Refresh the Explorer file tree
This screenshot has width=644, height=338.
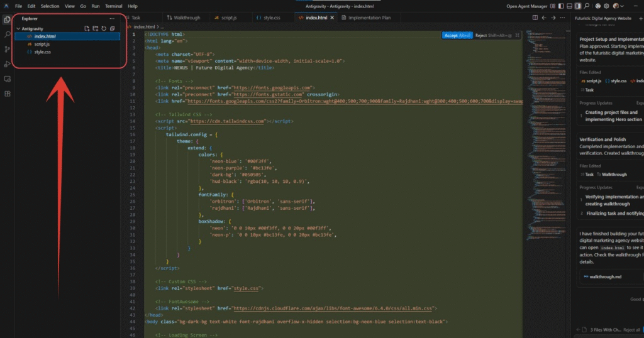pos(104,29)
